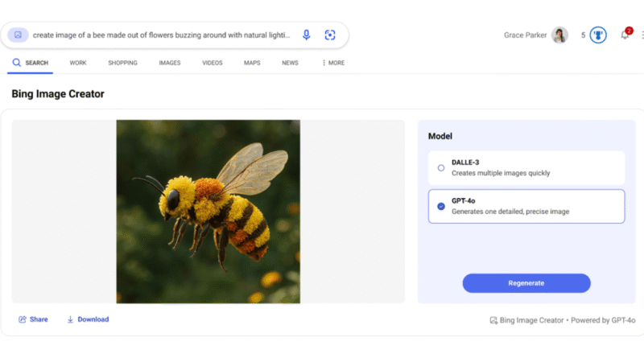This screenshot has width=644, height=358.
Task: Expand the More search categories menu
Action: [x=332, y=63]
